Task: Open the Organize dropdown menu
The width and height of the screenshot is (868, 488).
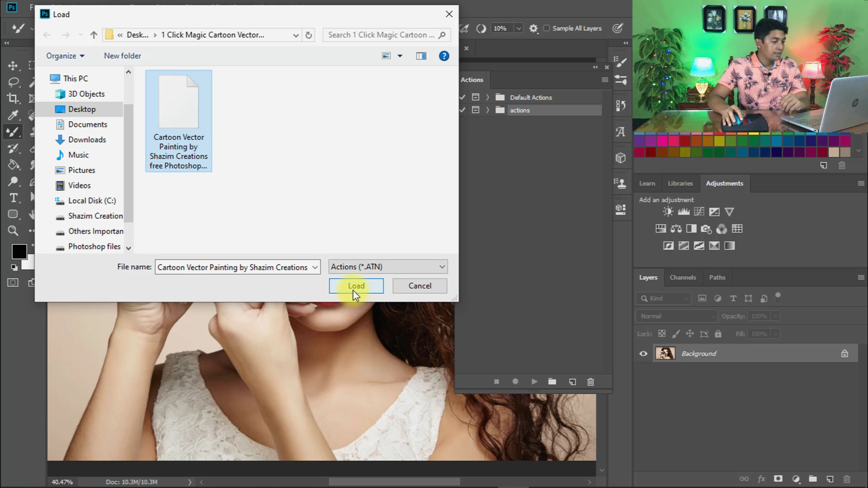Action: 65,56
